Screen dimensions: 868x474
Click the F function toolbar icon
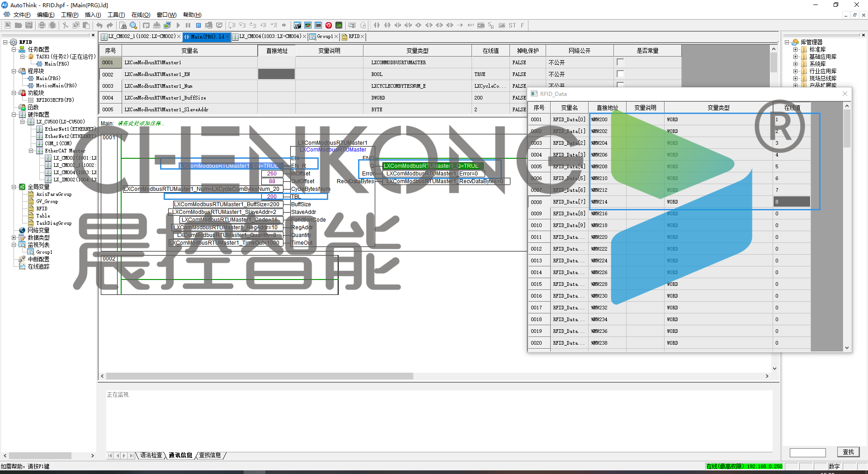(x=523, y=25)
